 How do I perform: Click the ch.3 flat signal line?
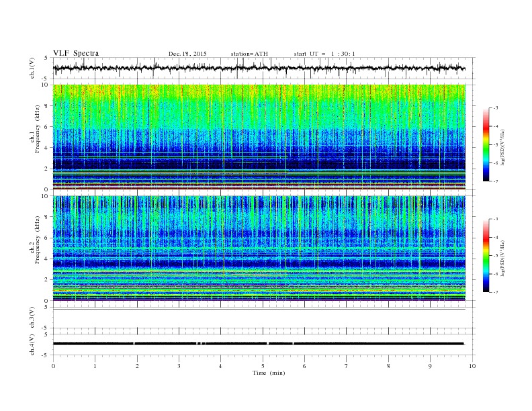point(259,310)
